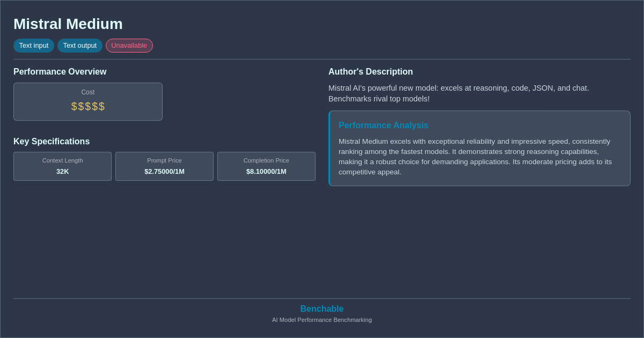Click the Cost indicator showing $$$$$

click(x=87, y=101)
